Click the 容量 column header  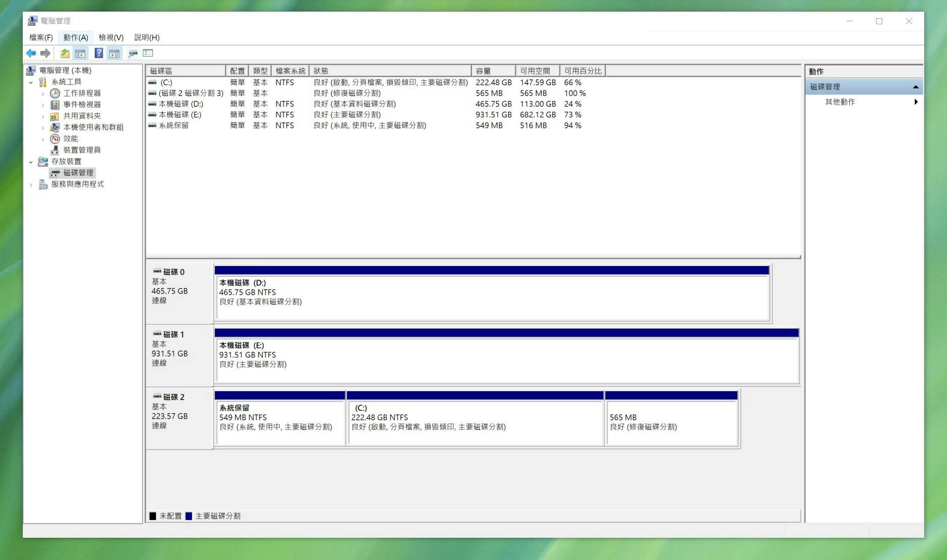[493, 71]
